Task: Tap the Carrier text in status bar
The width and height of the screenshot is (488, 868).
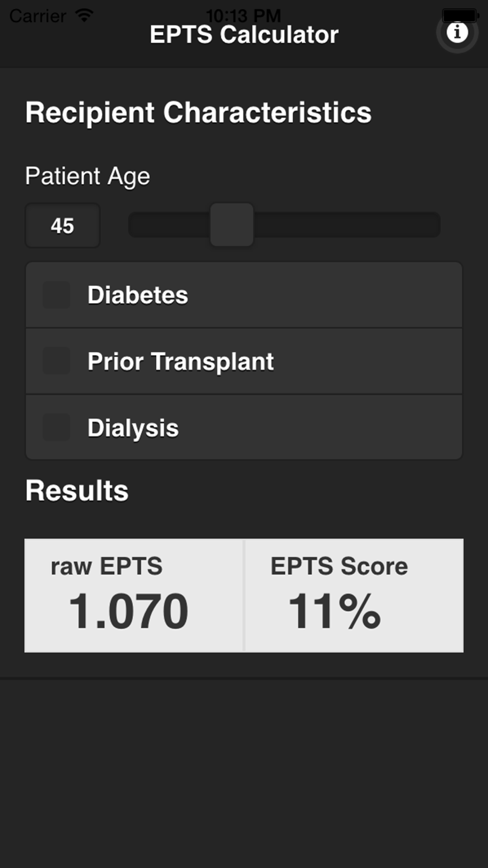Action: 38,16
